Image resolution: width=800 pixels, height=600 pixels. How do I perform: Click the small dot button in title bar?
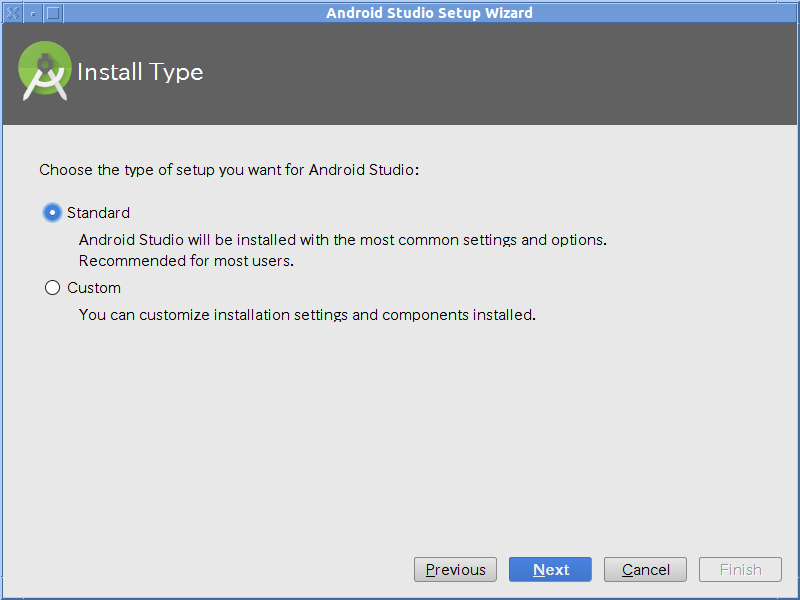(33, 13)
